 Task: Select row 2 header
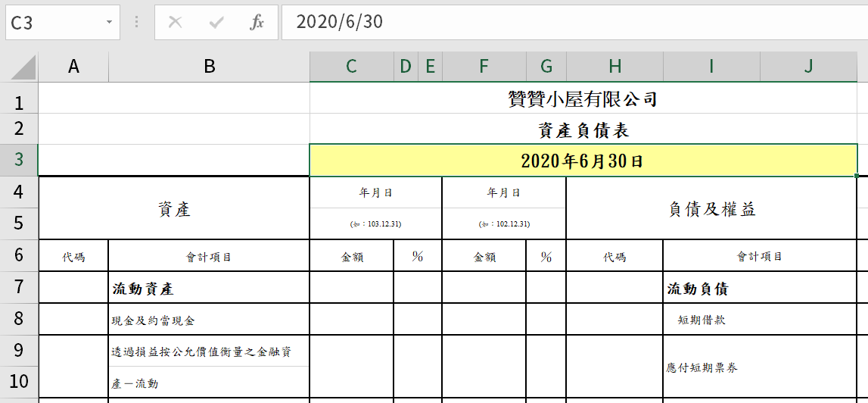coord(19,130)
